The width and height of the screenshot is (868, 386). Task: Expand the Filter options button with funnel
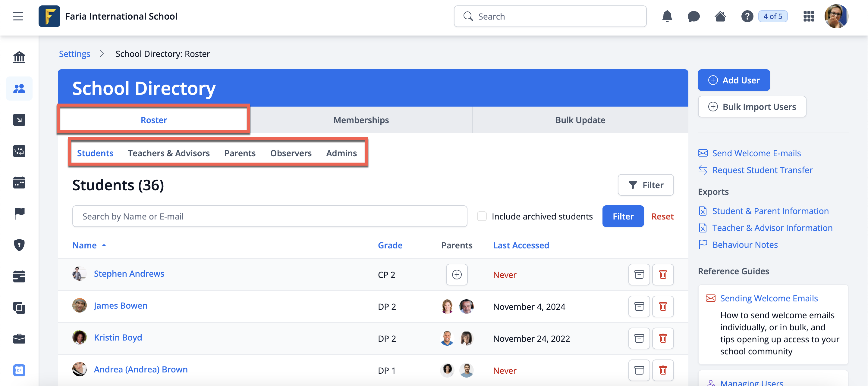645,185
